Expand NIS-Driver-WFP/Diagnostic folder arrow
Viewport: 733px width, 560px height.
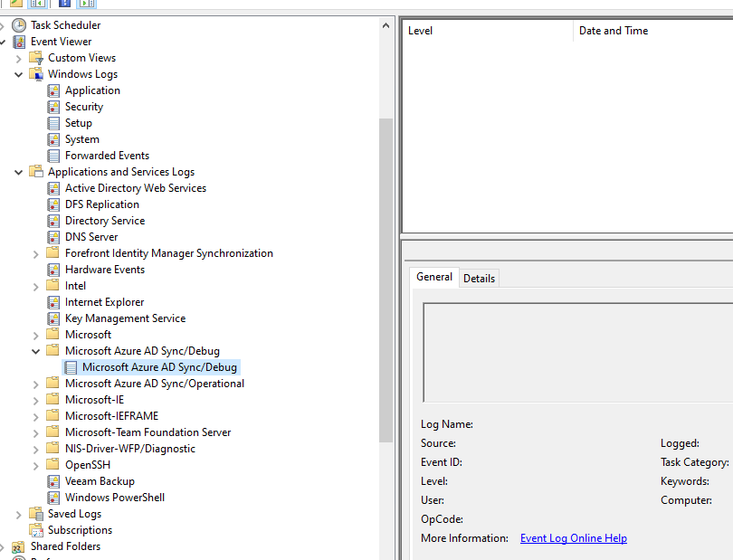36,450
